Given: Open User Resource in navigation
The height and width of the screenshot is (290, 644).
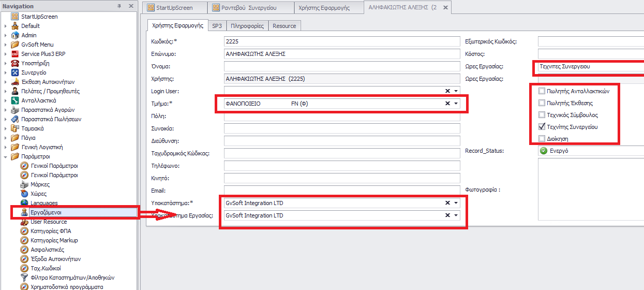Looking at the screenshot, I should (x=49, y=222).
